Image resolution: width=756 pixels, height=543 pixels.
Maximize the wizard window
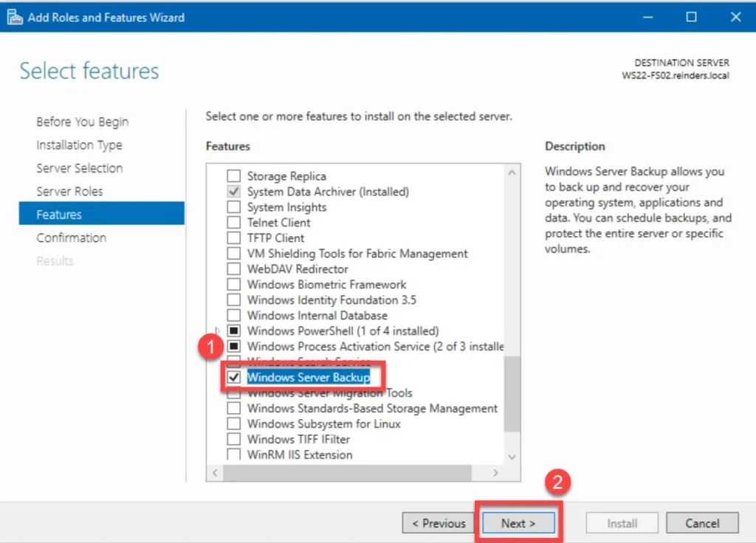click(x=691, y=18)
